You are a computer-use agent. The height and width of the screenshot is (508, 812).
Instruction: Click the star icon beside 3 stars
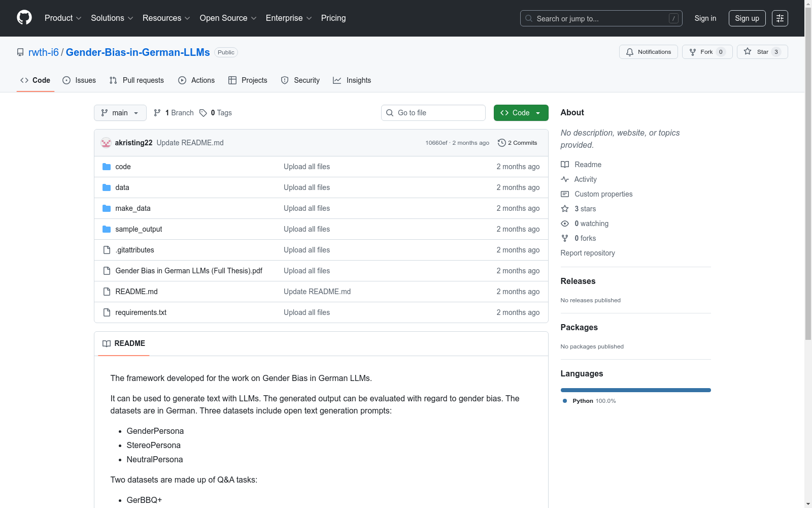[x=565, y=209]
